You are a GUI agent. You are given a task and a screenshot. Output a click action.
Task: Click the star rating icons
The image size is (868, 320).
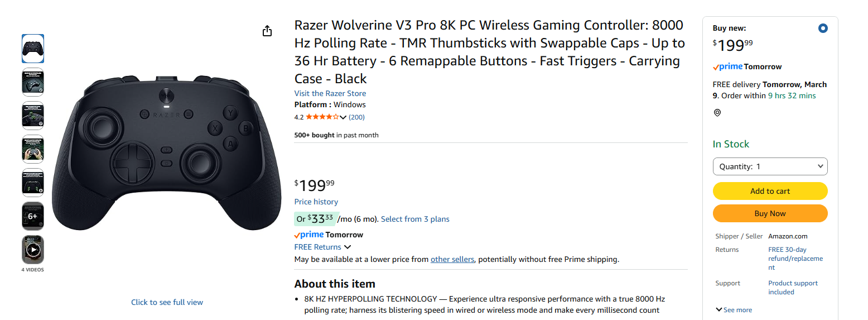pos(322,117)
